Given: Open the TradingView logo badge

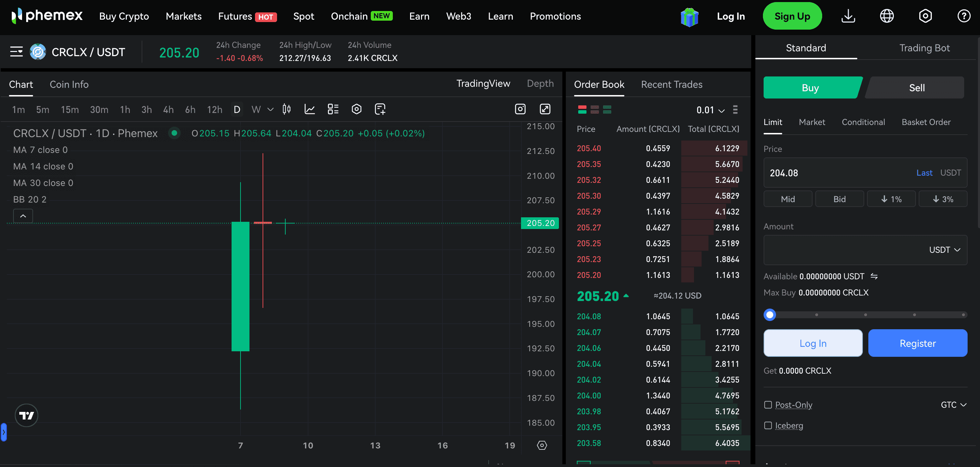Looking at the screenshot, I should click(x=26, y=415).
